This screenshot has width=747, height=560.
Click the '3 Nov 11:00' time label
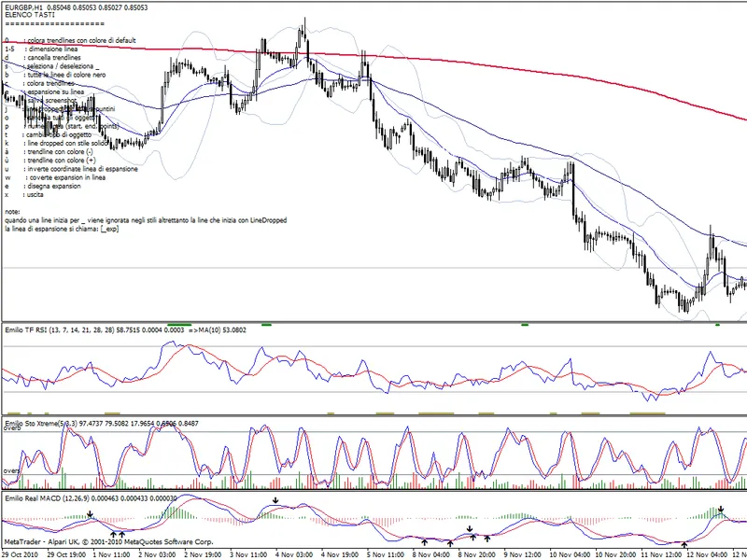pos(248,554)
